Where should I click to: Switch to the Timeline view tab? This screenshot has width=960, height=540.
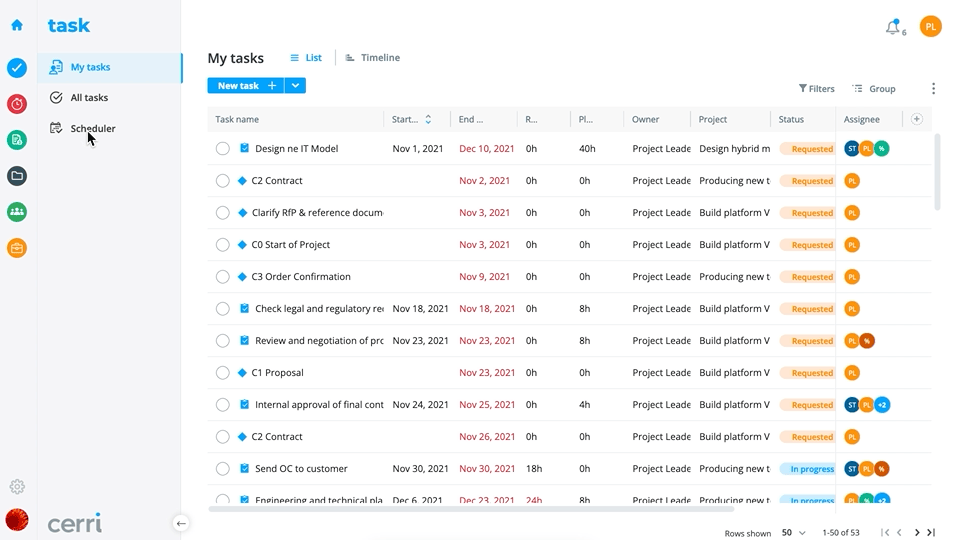(373, 58)
